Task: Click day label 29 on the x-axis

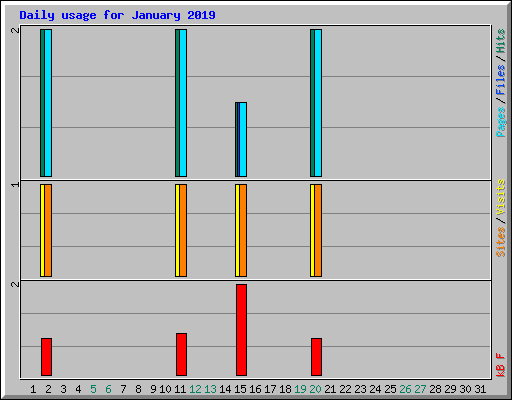Action: pyautogui.click(x=450, y=389)
